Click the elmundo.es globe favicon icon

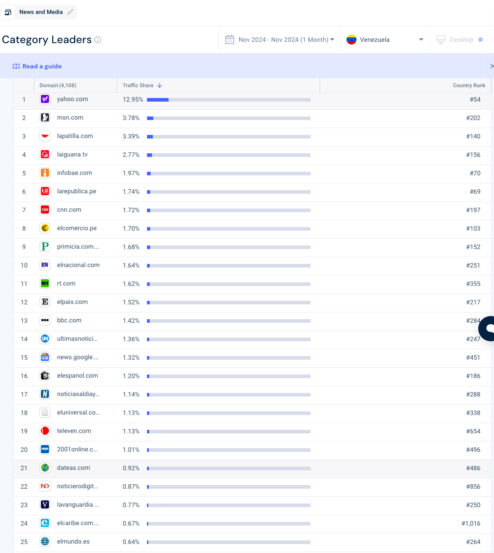point(45,541)
